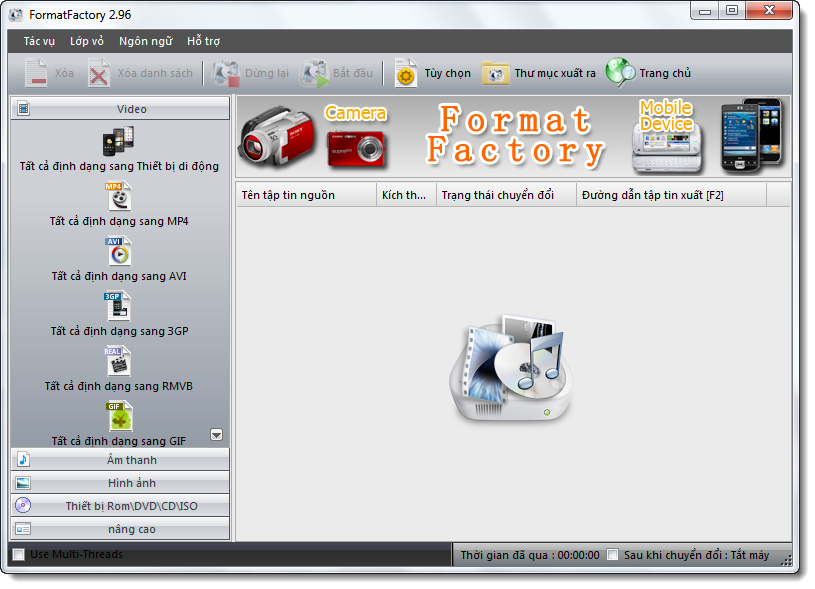Expand the Âm thanh category
815x589 pixels.
point(120,460)
